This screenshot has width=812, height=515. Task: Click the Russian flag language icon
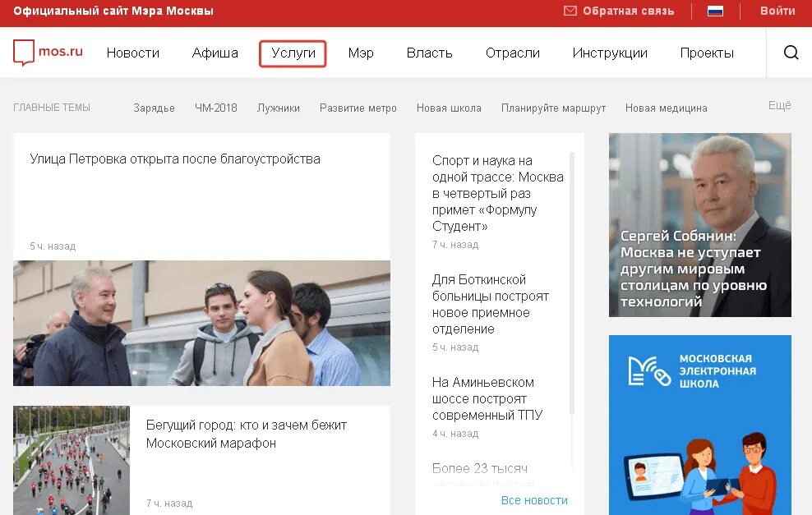coord(715,11)
